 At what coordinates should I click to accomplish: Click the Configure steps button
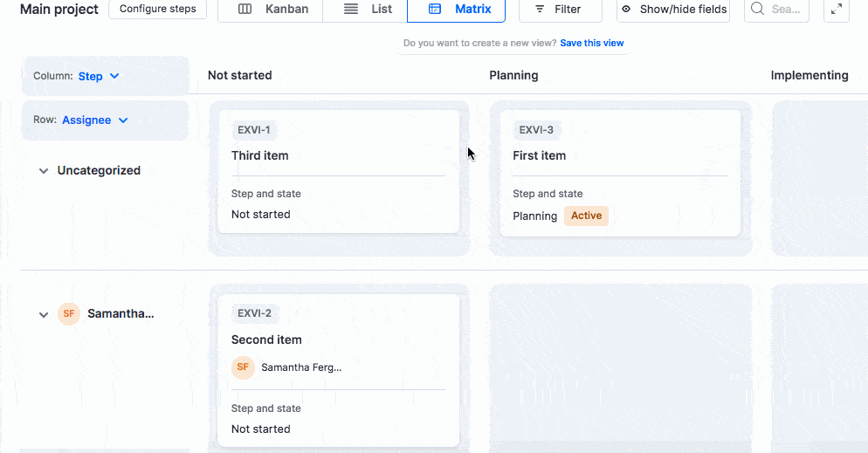pyautogui.click(x=157, y=9)
